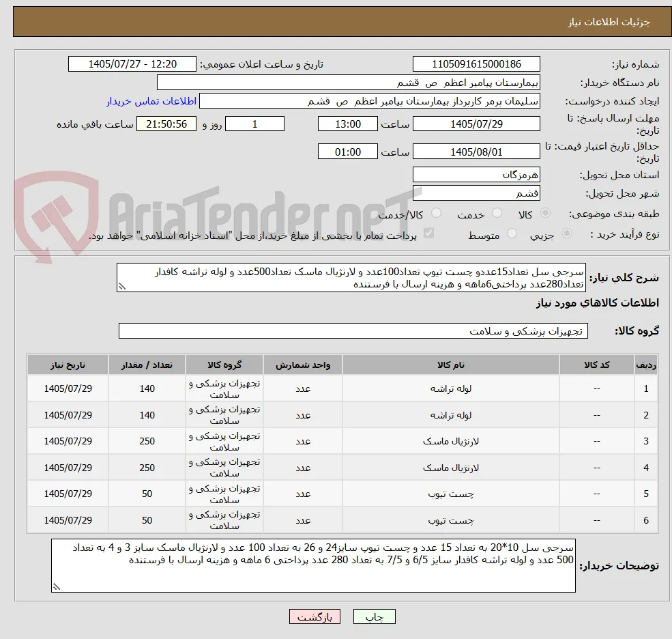
Task: Click the تعداد / مقدار column header
Action: [x=147, y=365]
